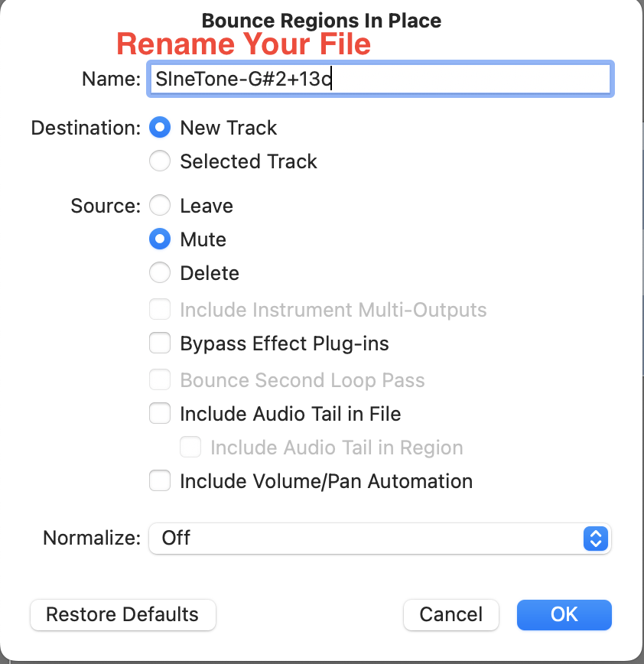Image resolution: width=644 pixels, height=664 pixels.
Task: Click the Normalize menu's blue chevron arrows
Action: [x=594, y=538]
